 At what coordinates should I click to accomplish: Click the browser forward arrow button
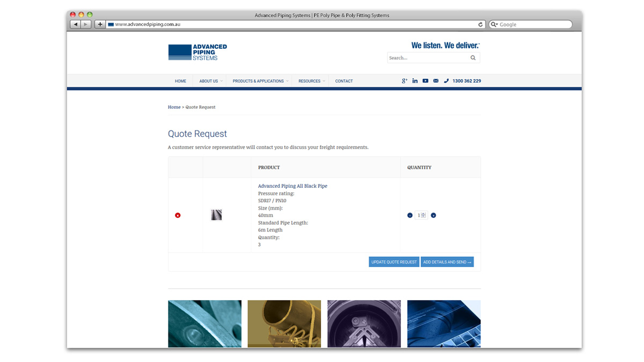point(86,24)
